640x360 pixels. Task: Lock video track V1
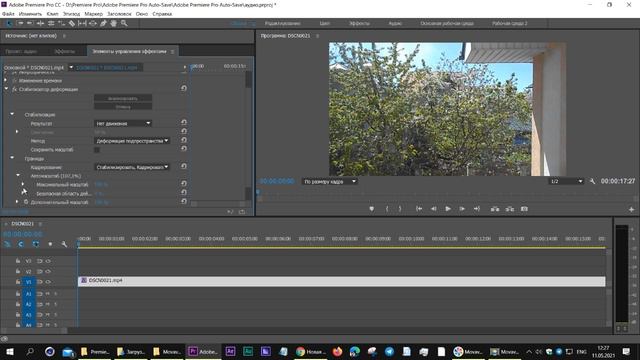click(x=18, y=282)
